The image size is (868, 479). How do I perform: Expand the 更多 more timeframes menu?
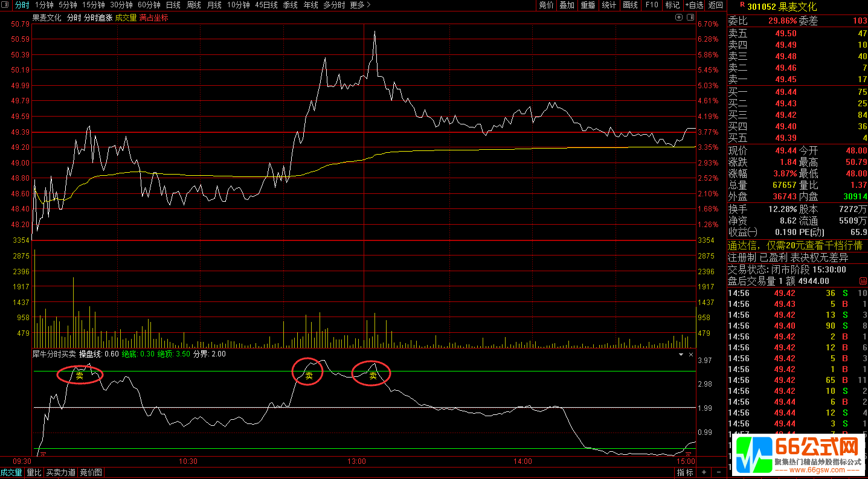click(360, 5)
